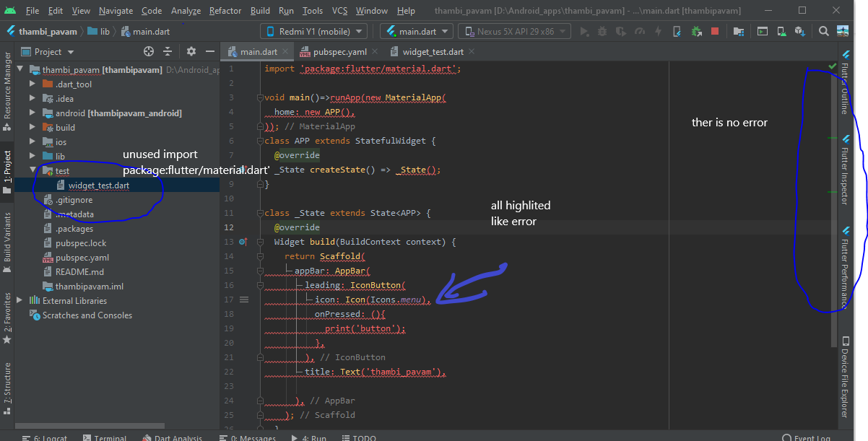Viewport: 868px width, 441px height.
Task: Select README.md in project tree
Action: tap(79, 272)
